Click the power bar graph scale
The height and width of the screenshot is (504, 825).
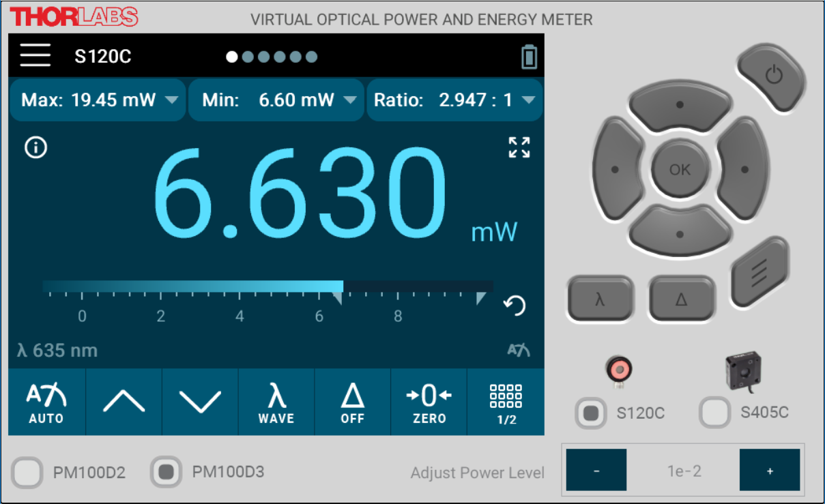tap(267, 295)
